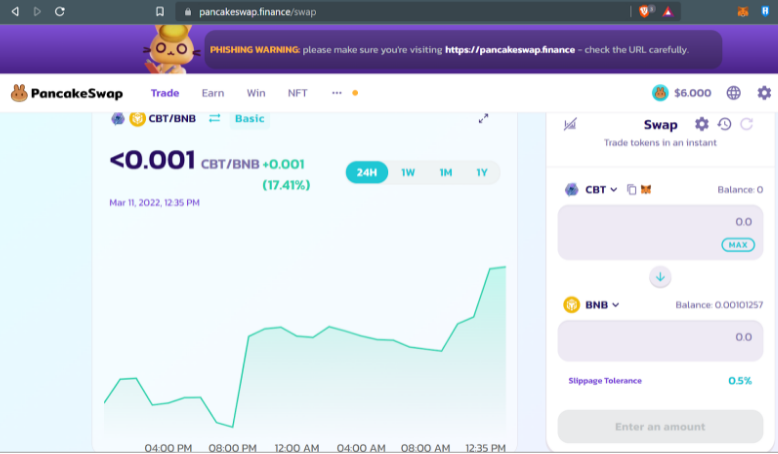The width and height of the screenshot is (778, 454).
Task: Flip the CBT/BNB pair with swap arrows
Action: (x=214, y=118)
